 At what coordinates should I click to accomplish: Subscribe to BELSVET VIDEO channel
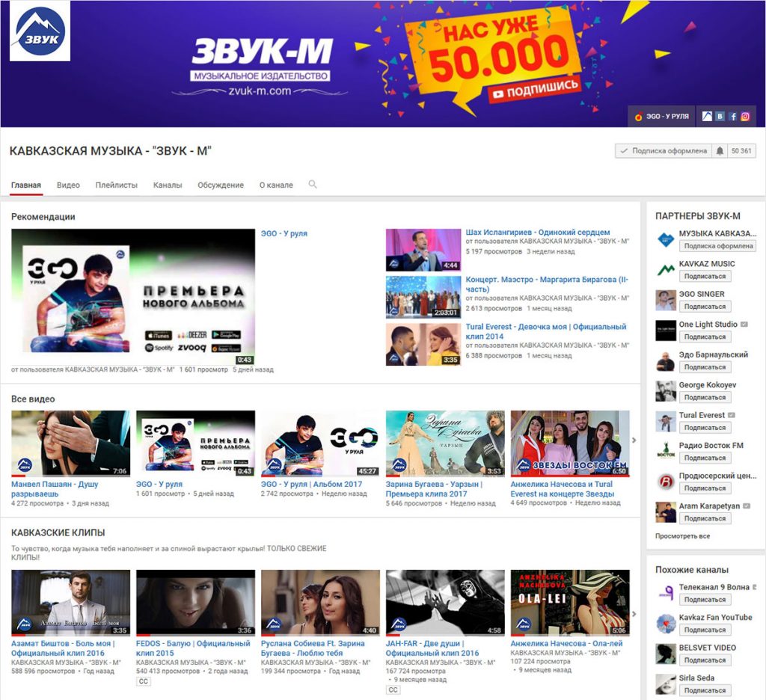pyautogui.click(x=705, y=660)
